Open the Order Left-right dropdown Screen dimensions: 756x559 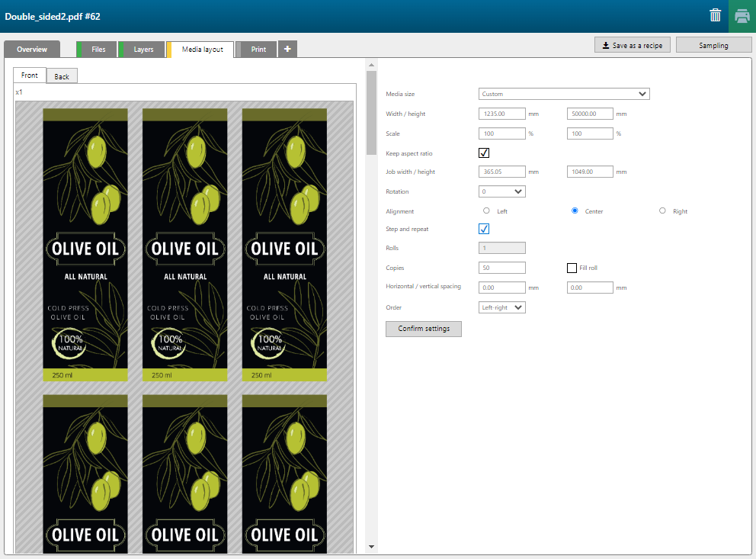[x=502, y=307]
